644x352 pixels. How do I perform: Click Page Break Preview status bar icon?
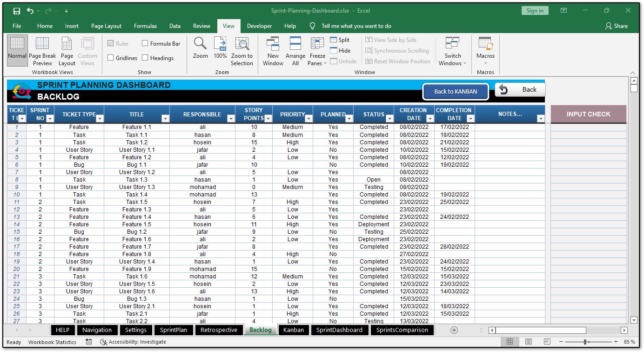(547, 342)
